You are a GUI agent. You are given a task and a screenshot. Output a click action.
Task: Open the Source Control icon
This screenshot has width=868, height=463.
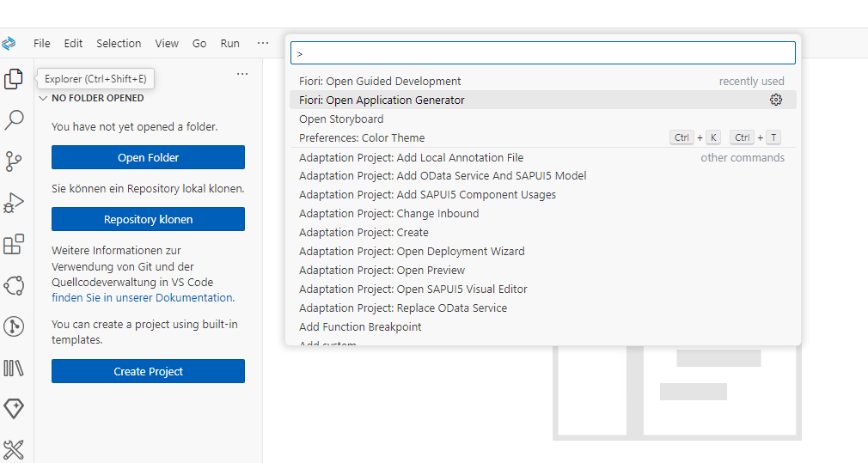14,161
